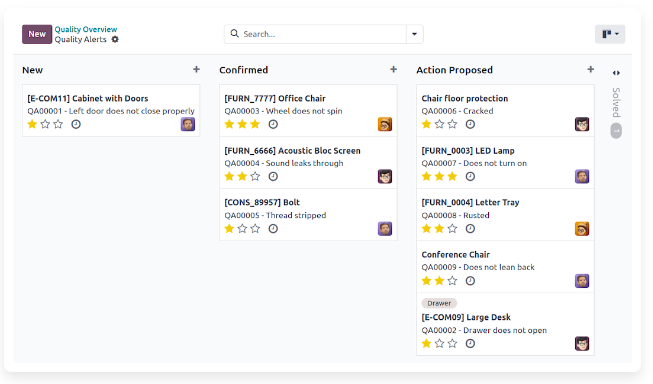Click the Solved column count bar

[x=616, y=131]
